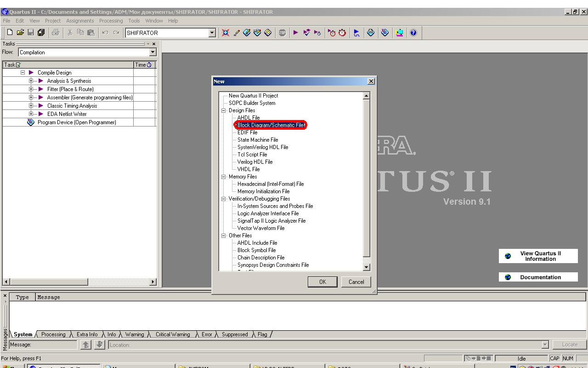This screenshot has height=368, width=588.
Task: Expand the Fitter (Place & Route) node
Action: 31,89
